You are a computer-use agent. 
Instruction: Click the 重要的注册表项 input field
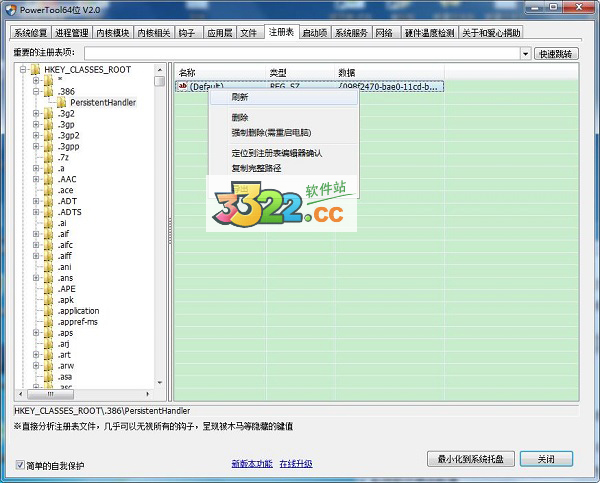pyautogui.click(x=302, y=54)
